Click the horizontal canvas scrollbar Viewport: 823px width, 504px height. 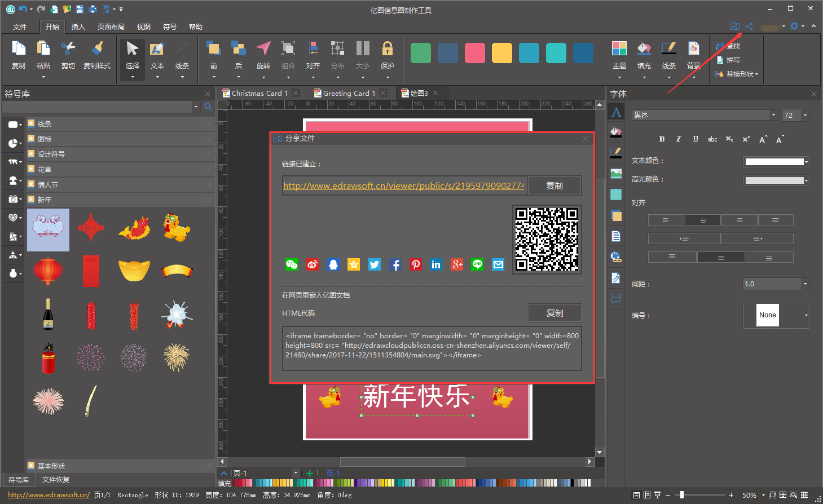(x=402, y=462)
